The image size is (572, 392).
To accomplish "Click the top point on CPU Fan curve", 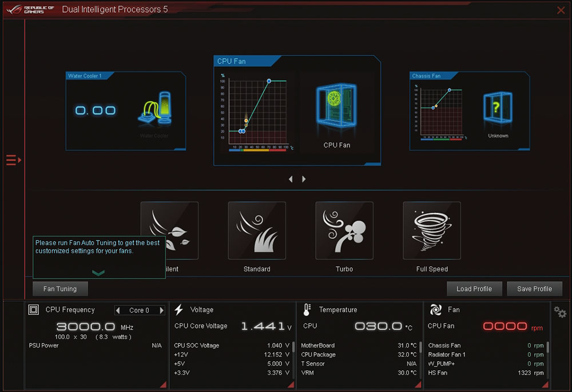I will click(x=269, y=81).
